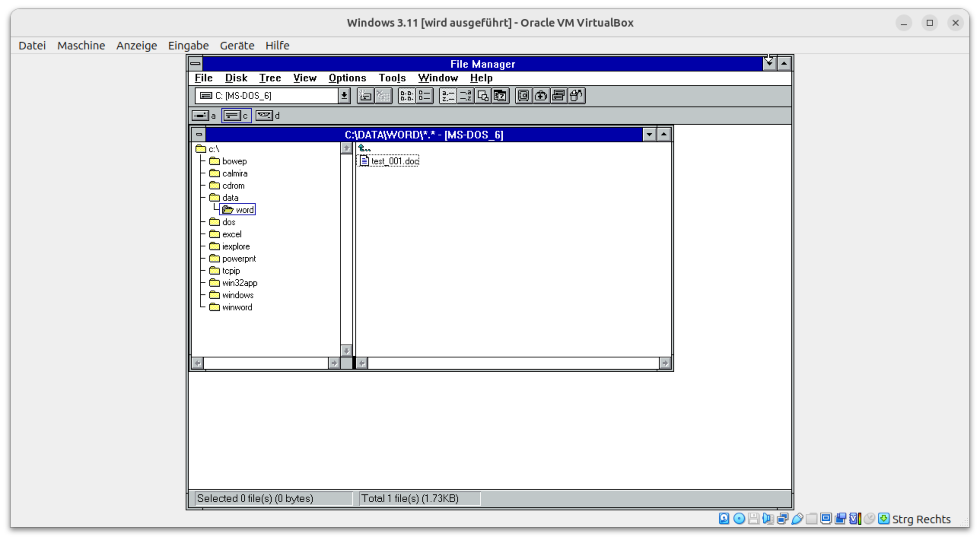
Task: Click the greyed Disconnect Network Drive icon
Action: pyautogui.click(x=383, y=96)
